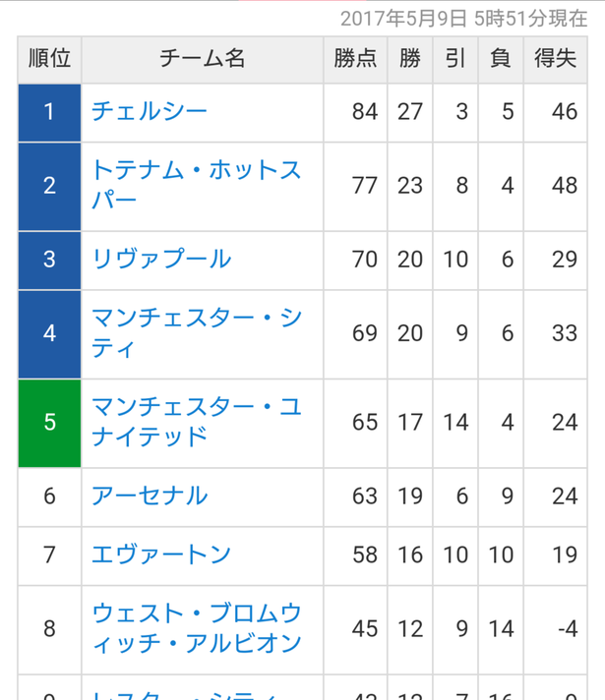Open the エヴァートン team link
Viewport: 605px width, 700px height.
[x=161, y=554]
